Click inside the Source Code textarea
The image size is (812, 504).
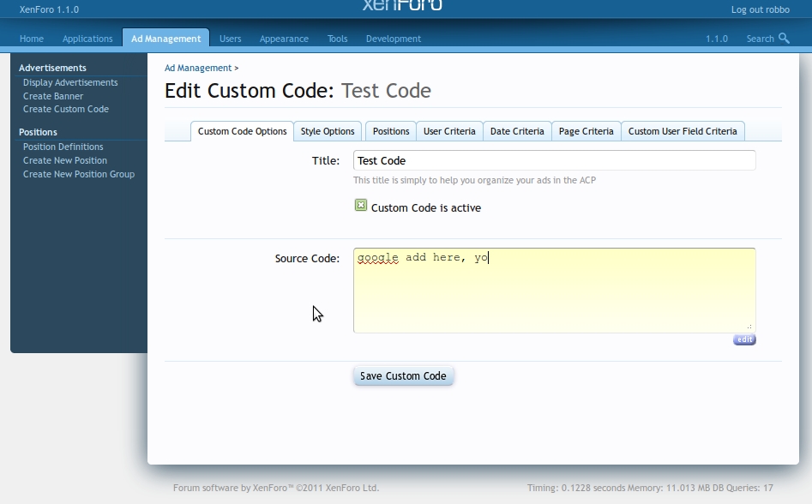(554, 291)
